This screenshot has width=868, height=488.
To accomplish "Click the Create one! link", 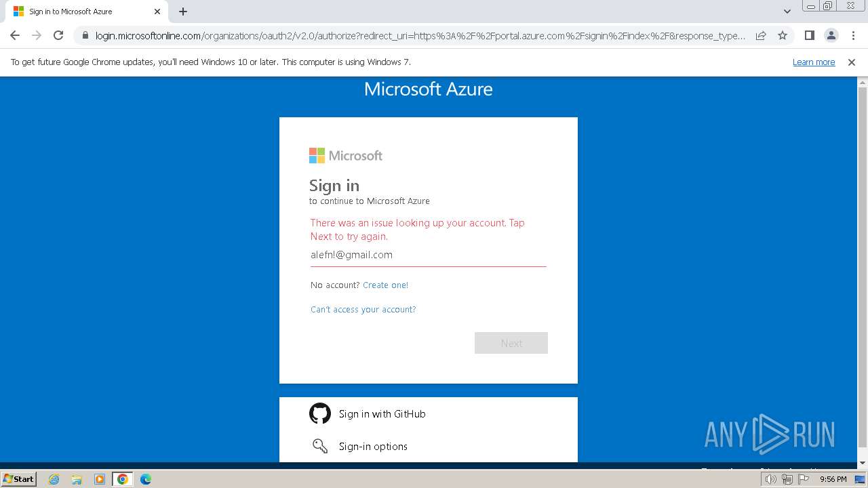I will click(385, 285).
